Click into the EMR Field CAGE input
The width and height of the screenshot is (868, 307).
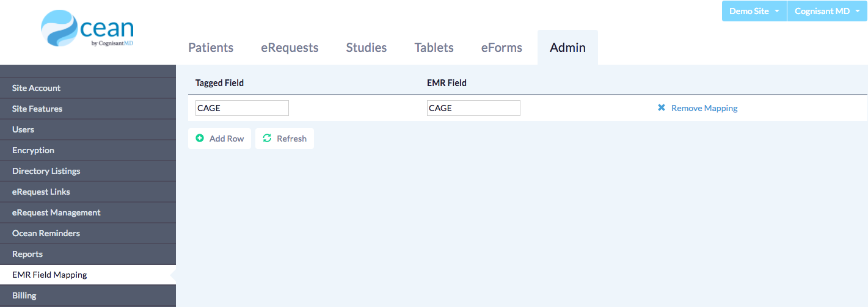[x=473, y=108]
